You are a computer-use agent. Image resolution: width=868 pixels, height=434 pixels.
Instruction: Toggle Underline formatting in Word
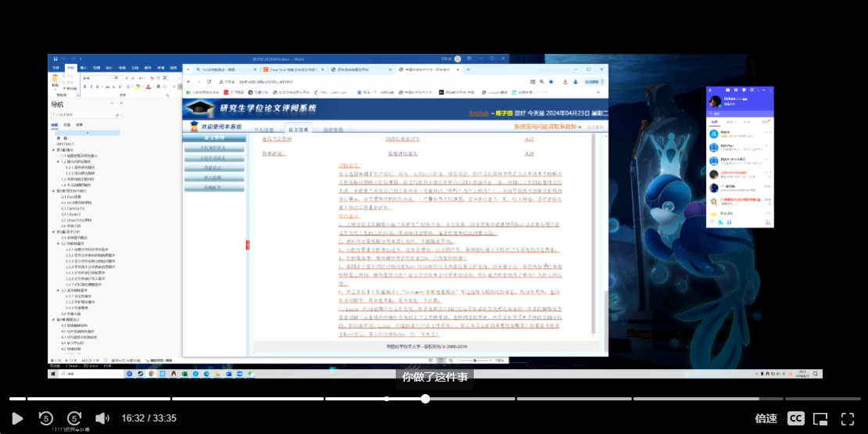pos(98,87)
